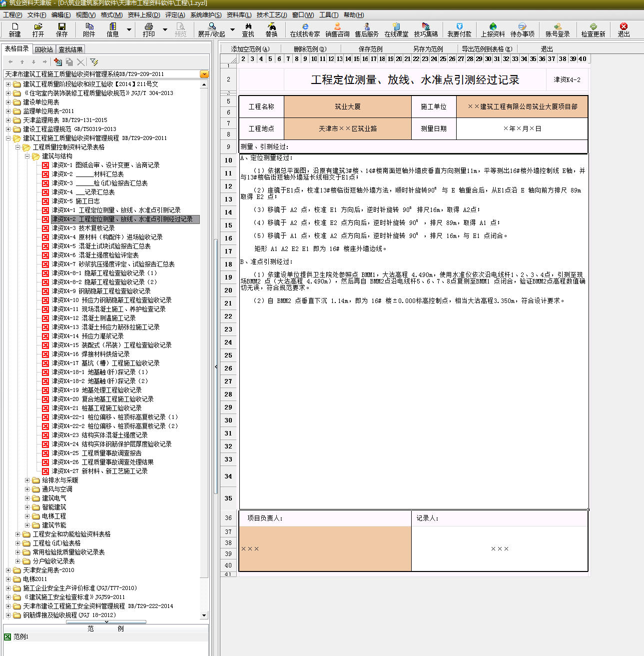
Task: Click the 项目负责人 signature cell with ×××
Action: point(325,548)
